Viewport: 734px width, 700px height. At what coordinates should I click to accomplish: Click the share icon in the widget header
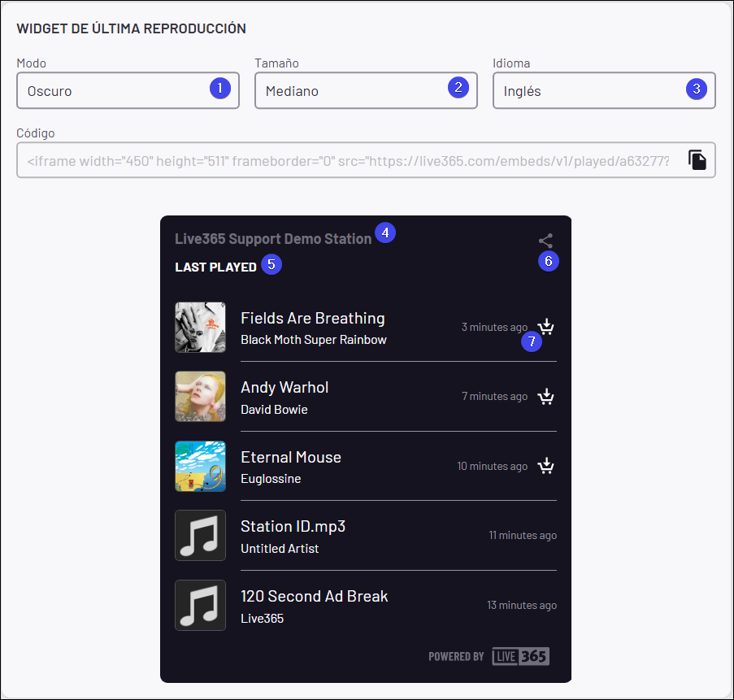[545, 241]
